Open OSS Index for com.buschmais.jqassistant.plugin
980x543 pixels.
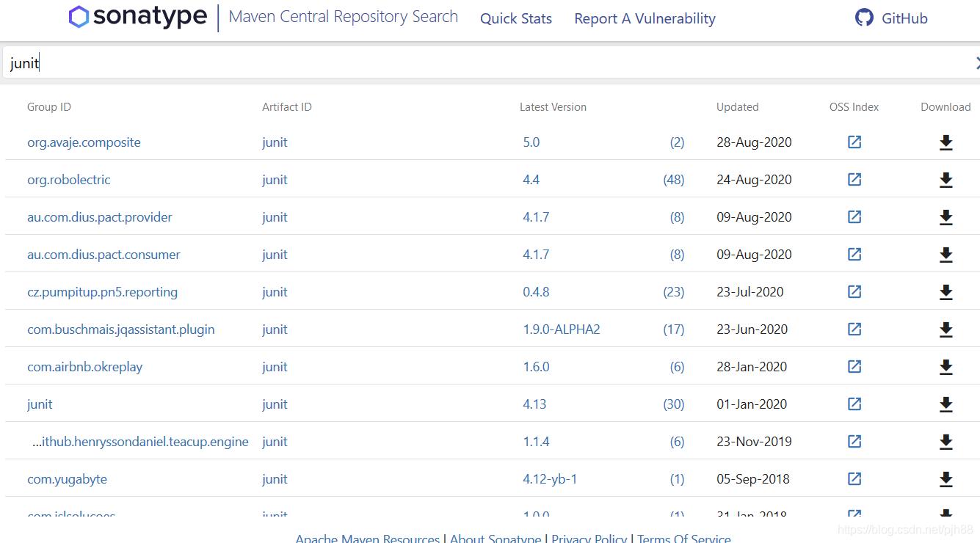854,329
